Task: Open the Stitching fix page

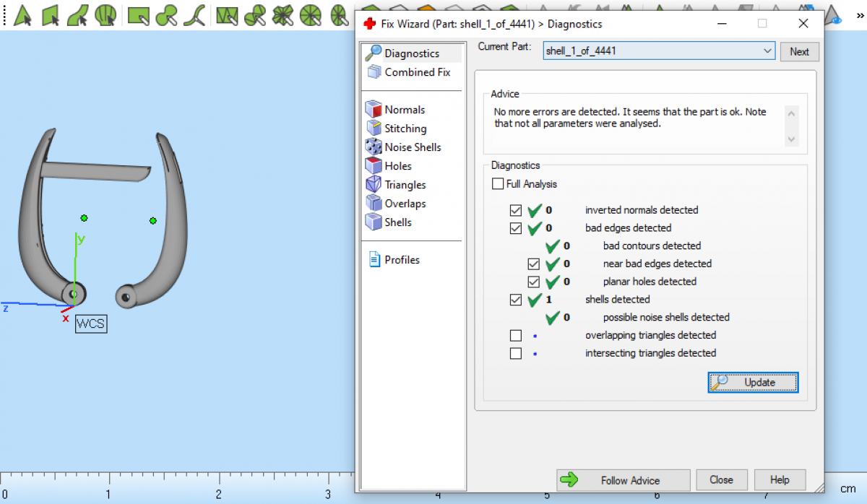Action: coord(405,129)
